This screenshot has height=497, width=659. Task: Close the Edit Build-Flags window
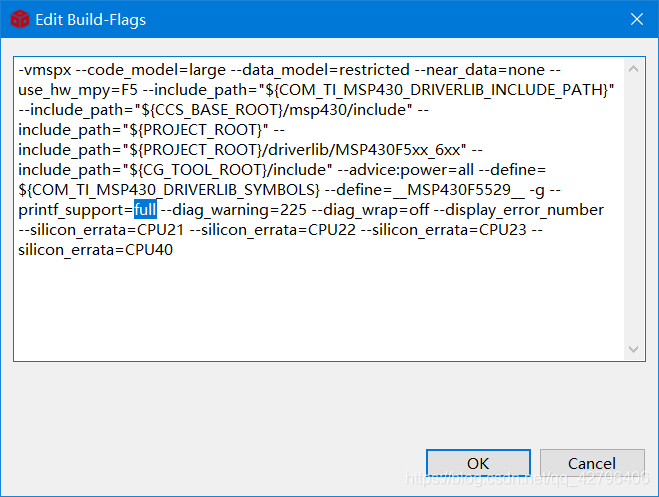(637, 19)
